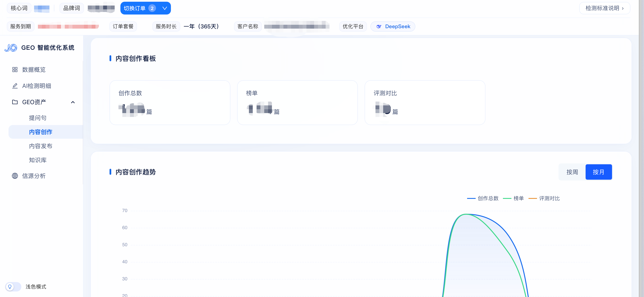Click the chart peak of 创作总数 line
This screenshot has height=297, width=644.
(466, 214)
